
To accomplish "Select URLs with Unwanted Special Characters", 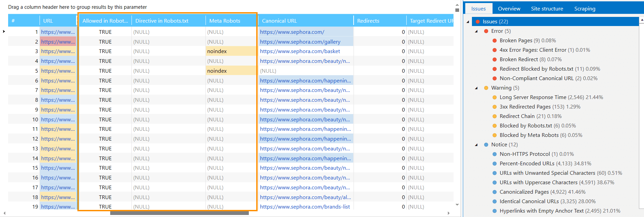I will (x=561, y=173).
